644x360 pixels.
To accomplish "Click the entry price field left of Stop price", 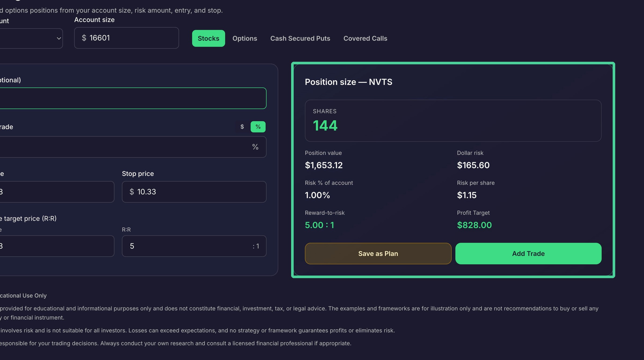I will point(57,192).
